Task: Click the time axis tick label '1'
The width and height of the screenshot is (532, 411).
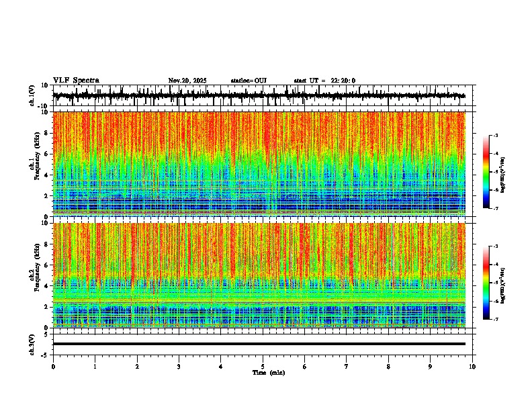Action: pos(95,367)
